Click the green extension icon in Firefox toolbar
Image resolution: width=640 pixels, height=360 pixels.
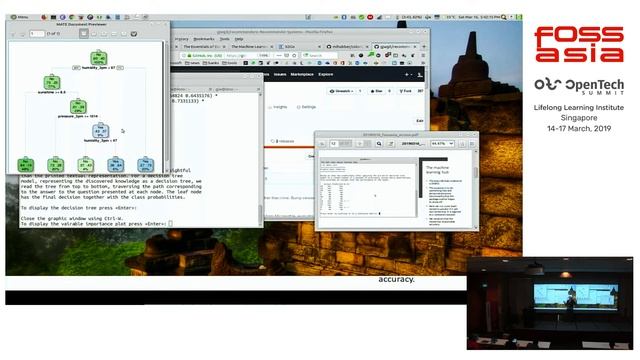[x=371, y=54]
